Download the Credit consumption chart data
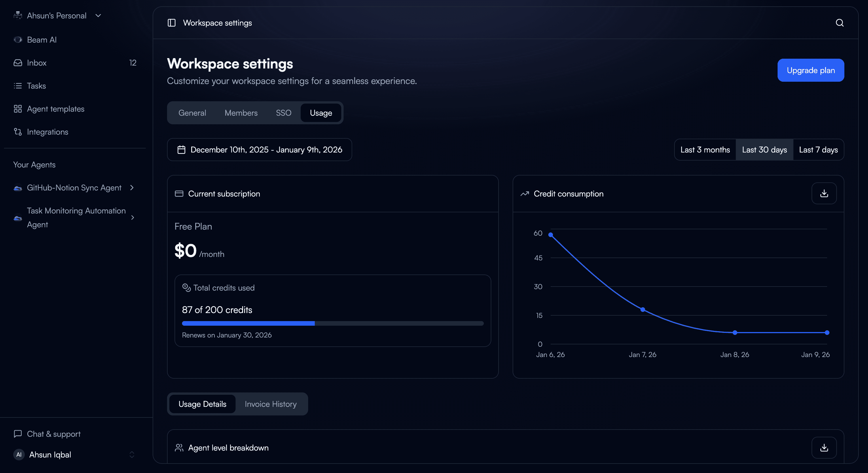868x473 pixels. [x=824, y=193]
